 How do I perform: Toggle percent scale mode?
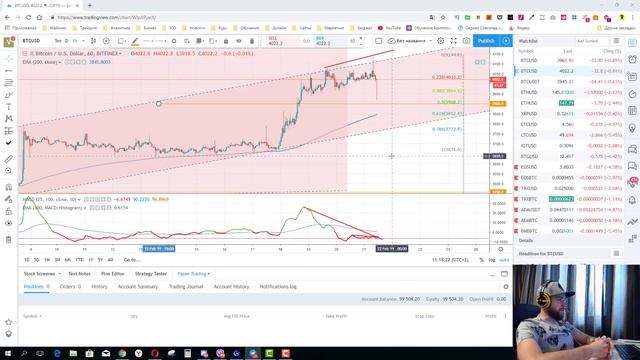tap(482, 260)
